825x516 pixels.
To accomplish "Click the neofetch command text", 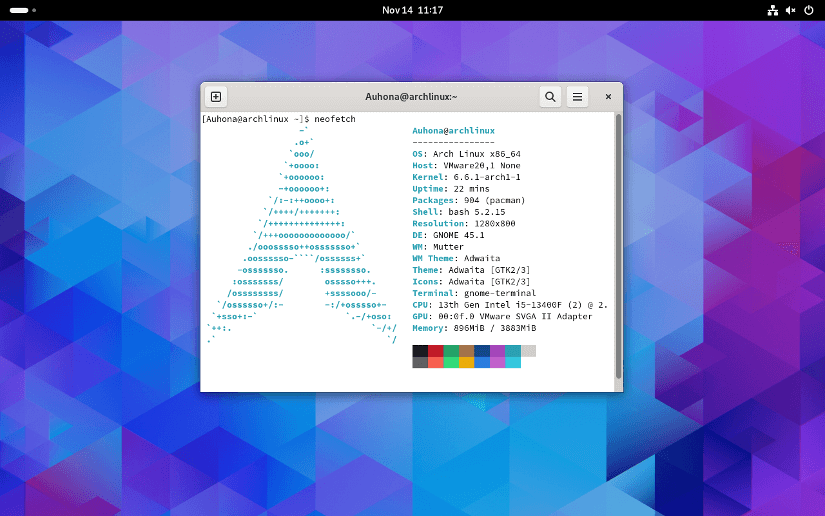I will coord(335,119).
